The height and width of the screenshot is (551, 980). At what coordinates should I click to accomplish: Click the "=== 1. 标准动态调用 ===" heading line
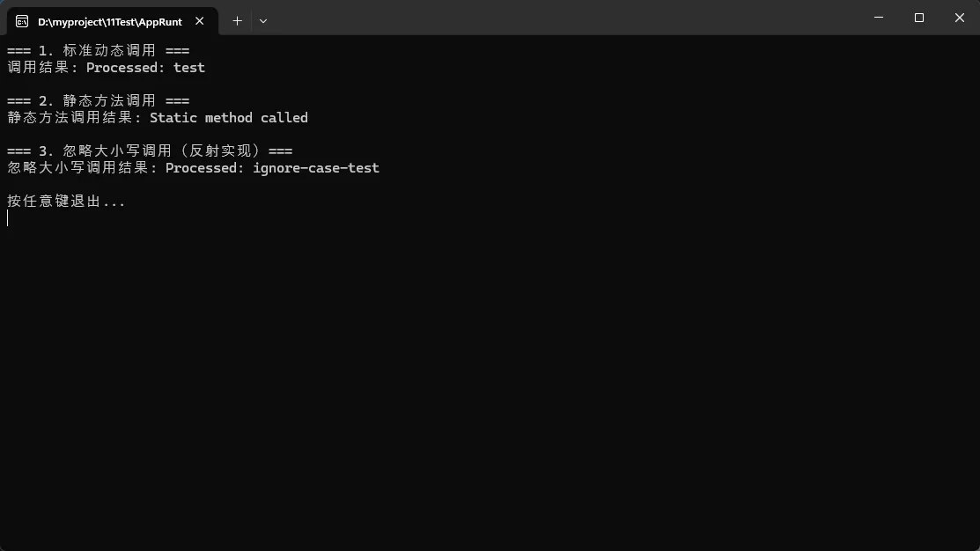[98, 51]
